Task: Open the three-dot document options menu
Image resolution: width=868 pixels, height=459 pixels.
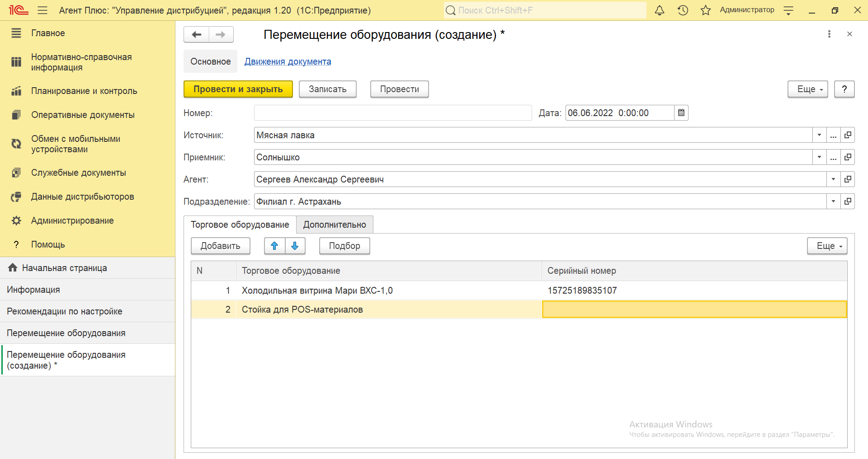Action: 829,34
